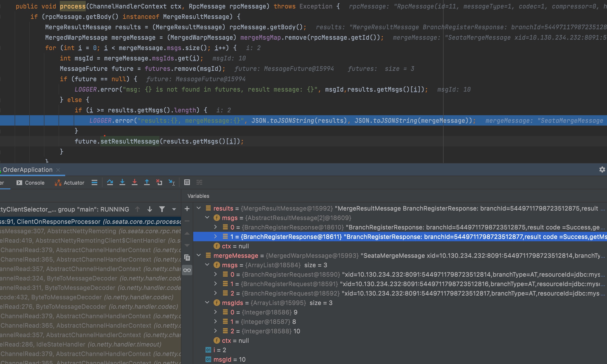Open the debugger settings gear icon
This screenshot has width=607, height=364.
point(602,169)
